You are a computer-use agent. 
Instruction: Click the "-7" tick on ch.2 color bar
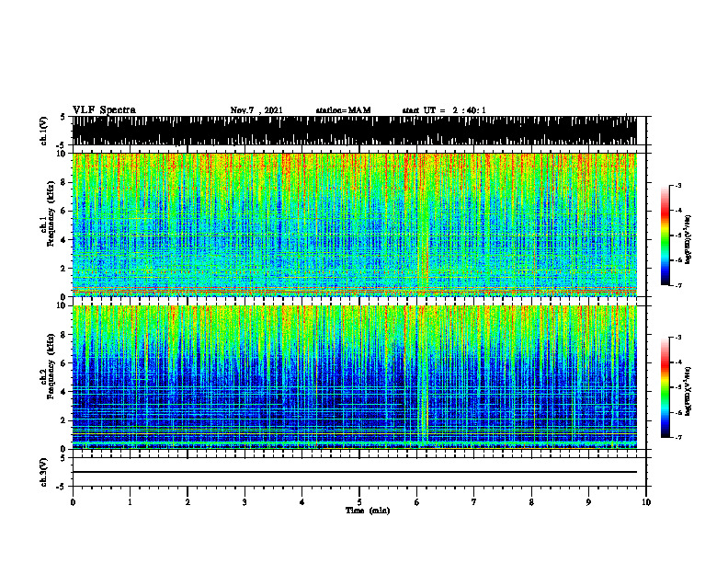point(678,437)
